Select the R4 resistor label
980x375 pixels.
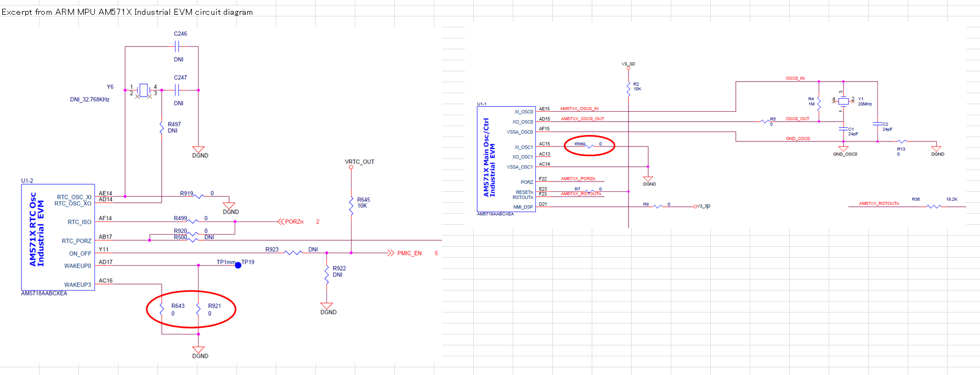coord(811,99)
